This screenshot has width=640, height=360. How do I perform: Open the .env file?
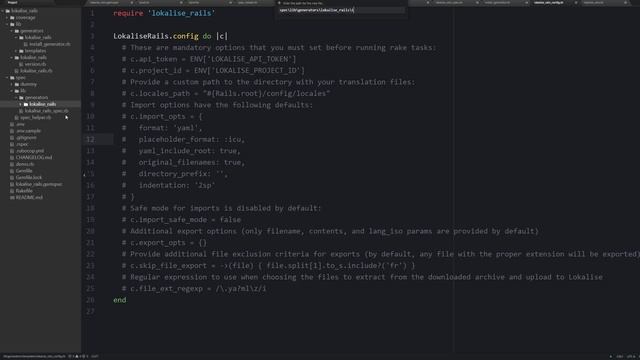pos(20,124)
